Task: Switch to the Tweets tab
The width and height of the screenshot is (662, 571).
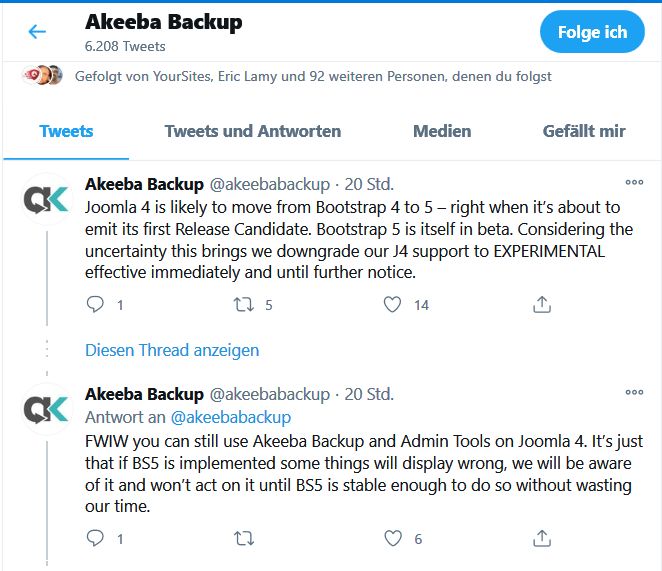Action: click(x=66, y=131)
